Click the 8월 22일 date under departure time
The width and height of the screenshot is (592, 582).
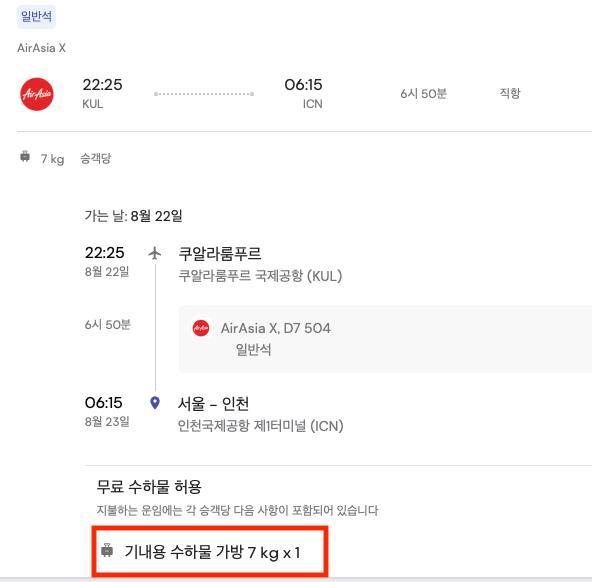click(x=107, y=271)
